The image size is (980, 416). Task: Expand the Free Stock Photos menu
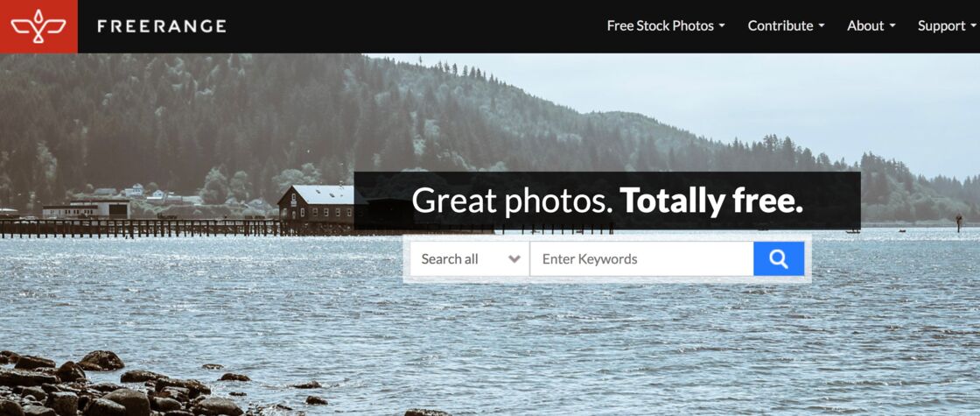point(666,25)
